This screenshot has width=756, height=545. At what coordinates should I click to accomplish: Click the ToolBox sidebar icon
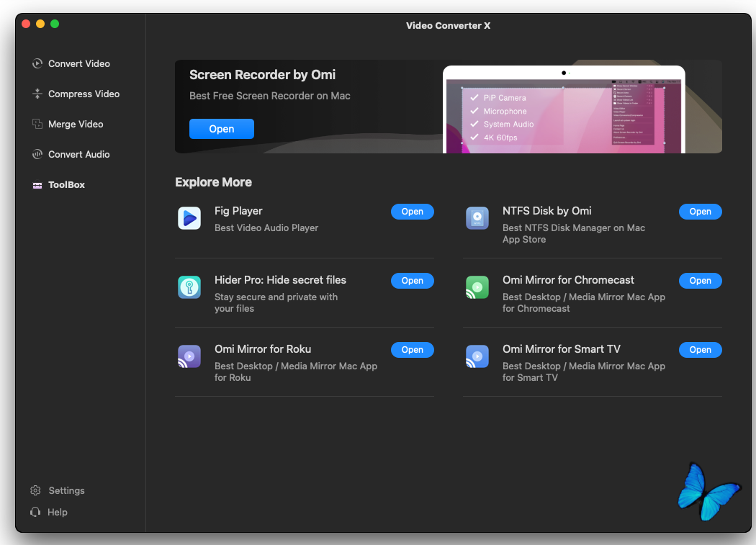click(x=37, y=185)
